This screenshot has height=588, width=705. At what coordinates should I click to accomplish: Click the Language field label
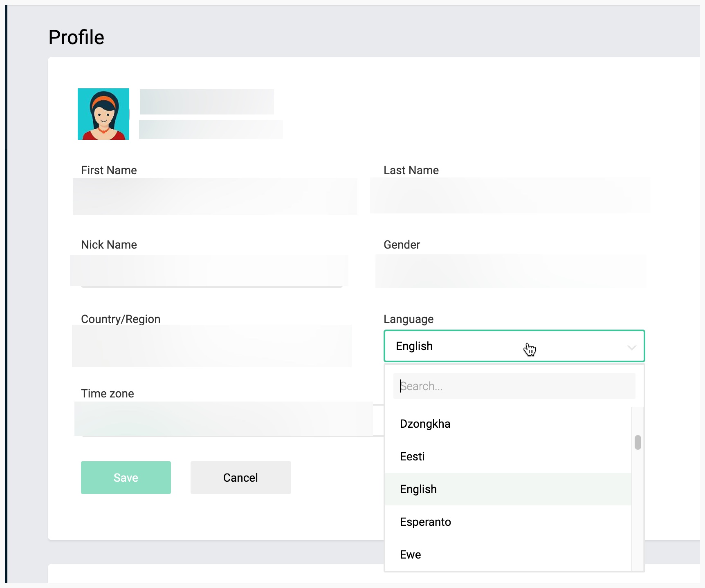pos(408,319)
